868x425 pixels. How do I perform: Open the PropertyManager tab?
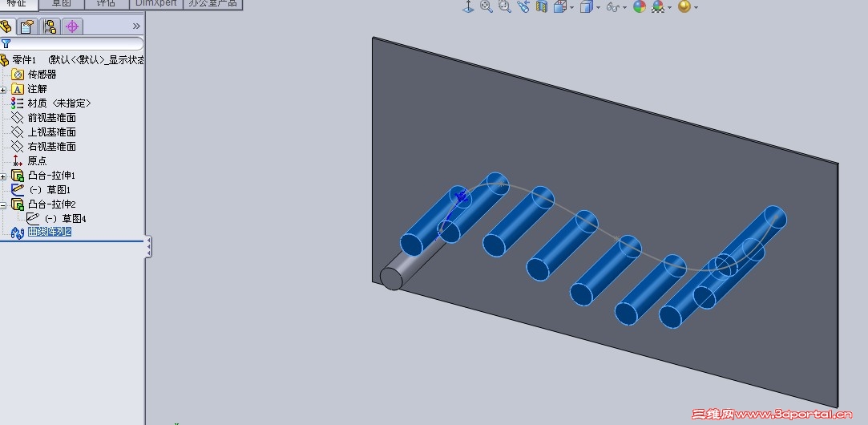[27, 26]
